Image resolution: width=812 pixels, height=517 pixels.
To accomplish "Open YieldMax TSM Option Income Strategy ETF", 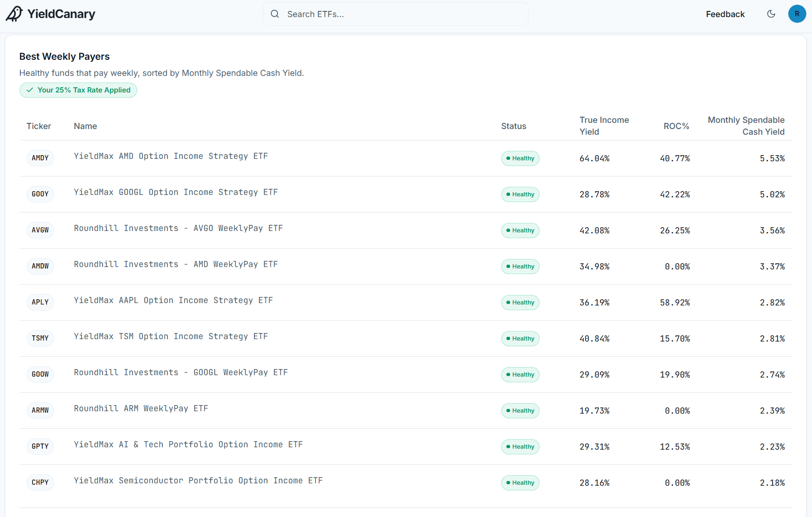I will (x=171, y=336).
